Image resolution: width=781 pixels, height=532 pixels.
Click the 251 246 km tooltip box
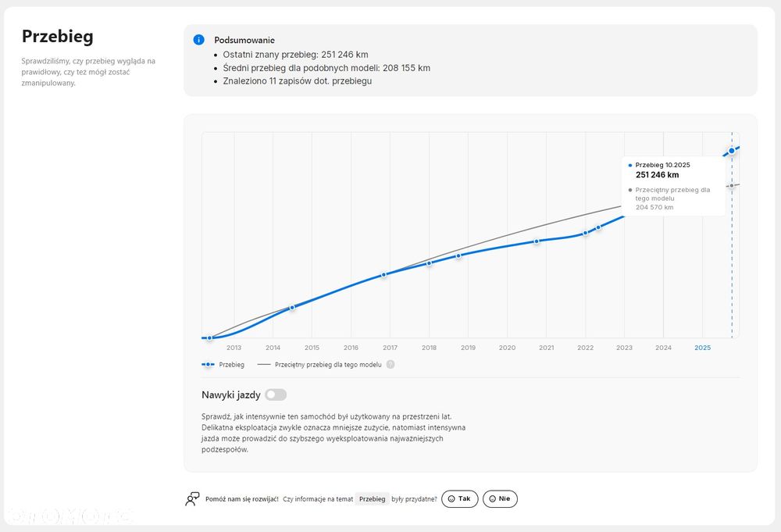pos(673,186)
